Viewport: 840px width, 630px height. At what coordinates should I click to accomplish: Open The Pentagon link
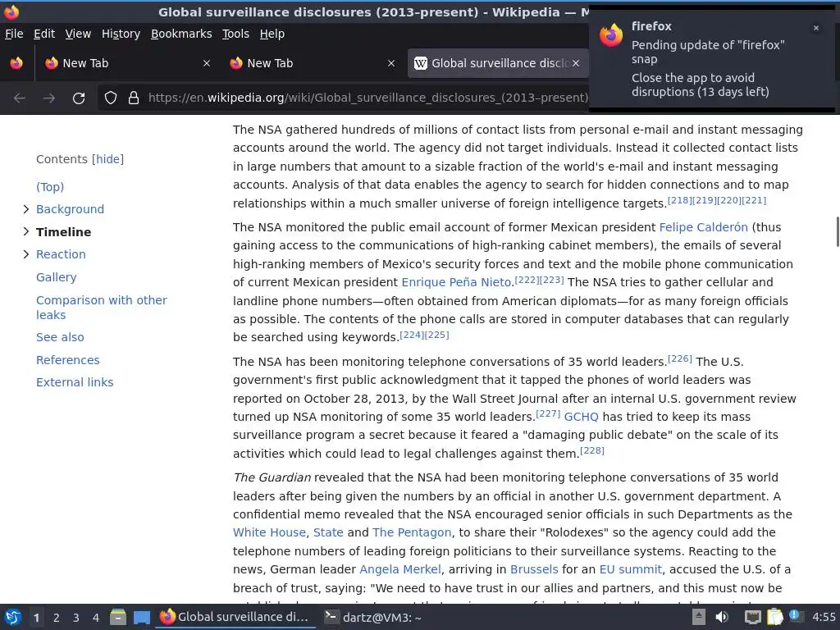(412, 532)
